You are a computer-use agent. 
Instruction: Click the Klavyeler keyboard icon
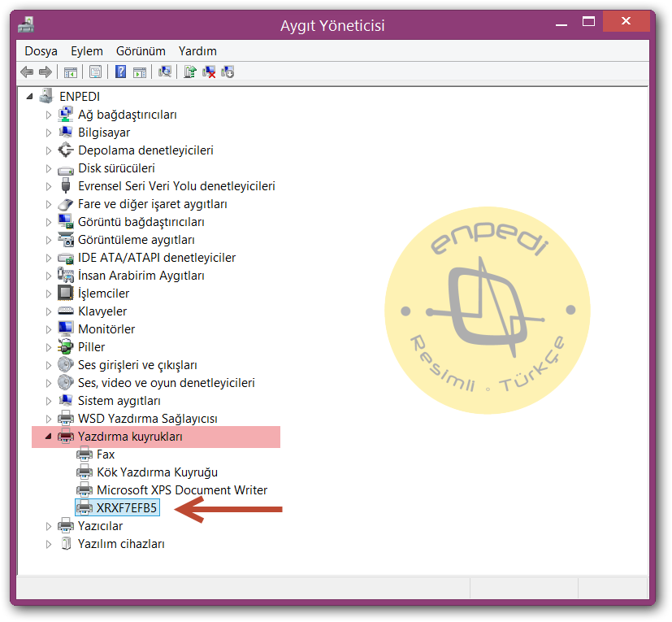pos(65,311)
